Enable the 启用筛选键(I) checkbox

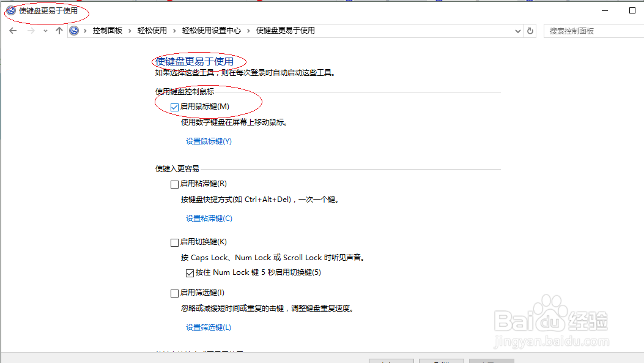click(174, 293)
